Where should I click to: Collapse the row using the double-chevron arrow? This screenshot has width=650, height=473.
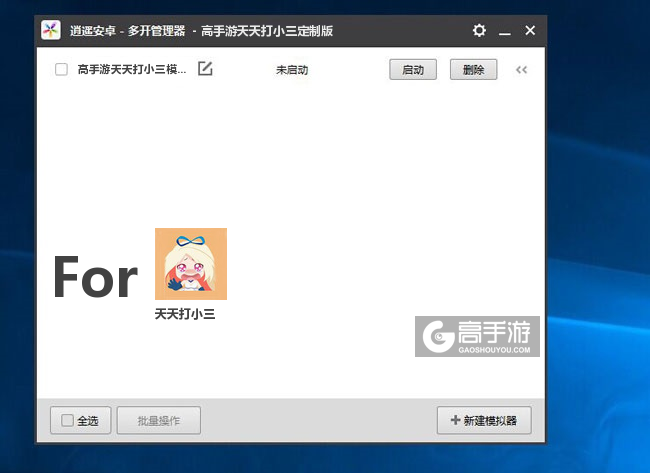coord(521,70)
